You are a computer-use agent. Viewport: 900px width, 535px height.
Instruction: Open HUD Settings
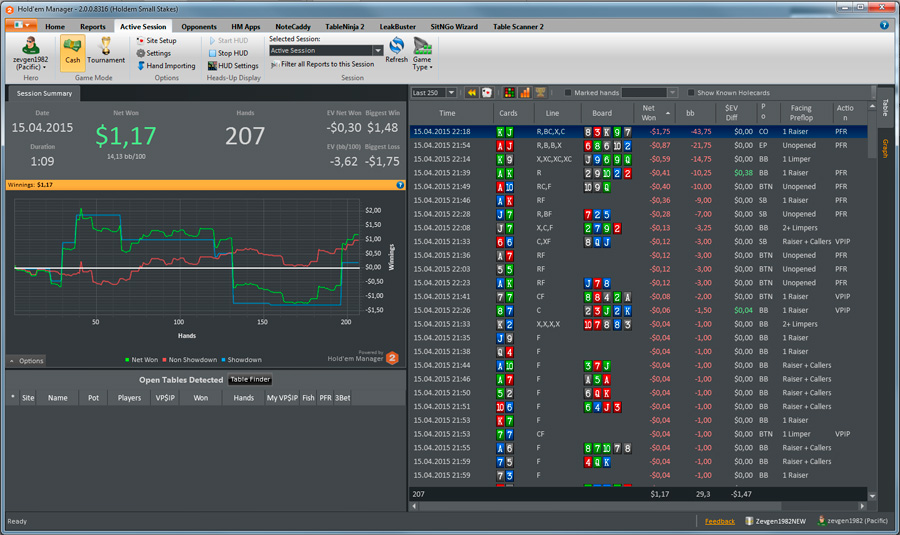click(x=233, y=66)
